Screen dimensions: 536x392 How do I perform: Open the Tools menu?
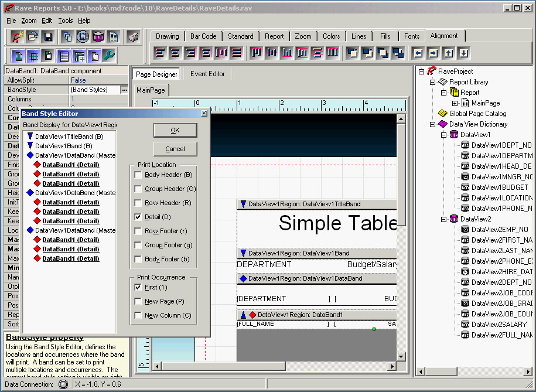tap(66, 21)
